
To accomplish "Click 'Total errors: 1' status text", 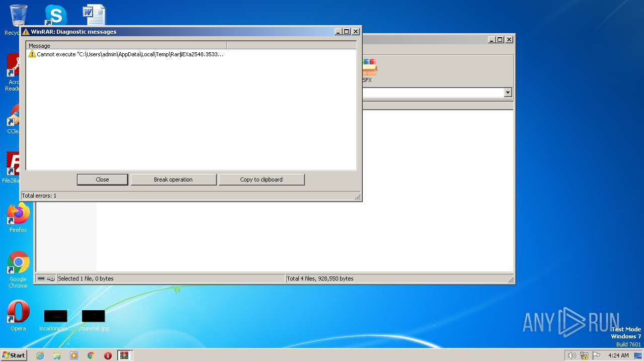I will pyautogui.click(x=39, y=196).
